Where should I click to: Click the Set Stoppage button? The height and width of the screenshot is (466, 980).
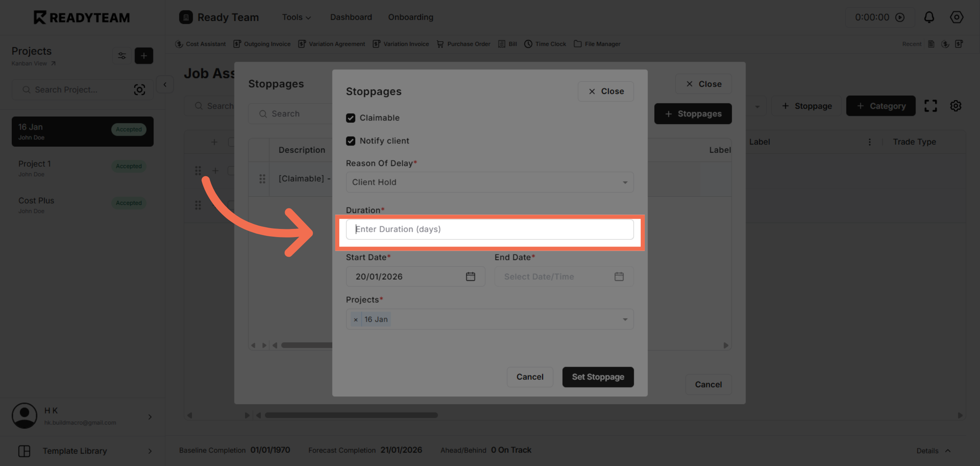coord(598,377)
